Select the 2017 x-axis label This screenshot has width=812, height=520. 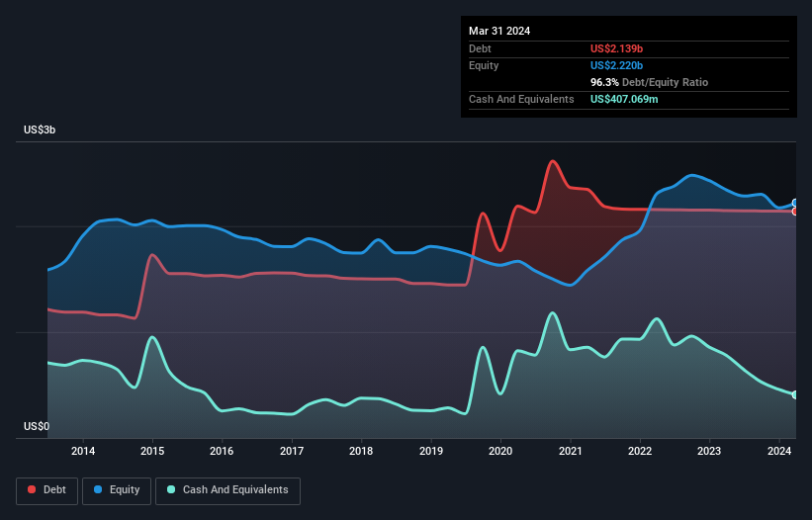[292, 451]
